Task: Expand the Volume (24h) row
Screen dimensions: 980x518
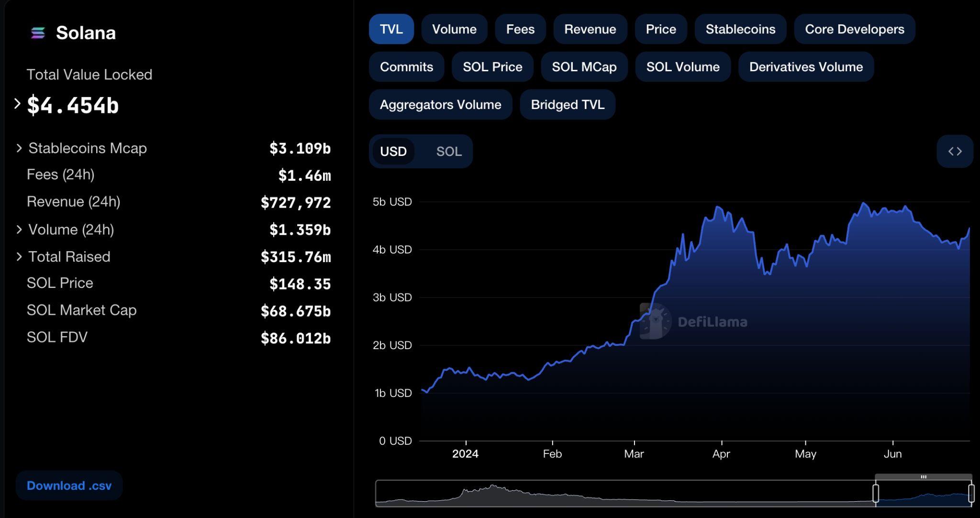Action: click(x=19, y=230)
